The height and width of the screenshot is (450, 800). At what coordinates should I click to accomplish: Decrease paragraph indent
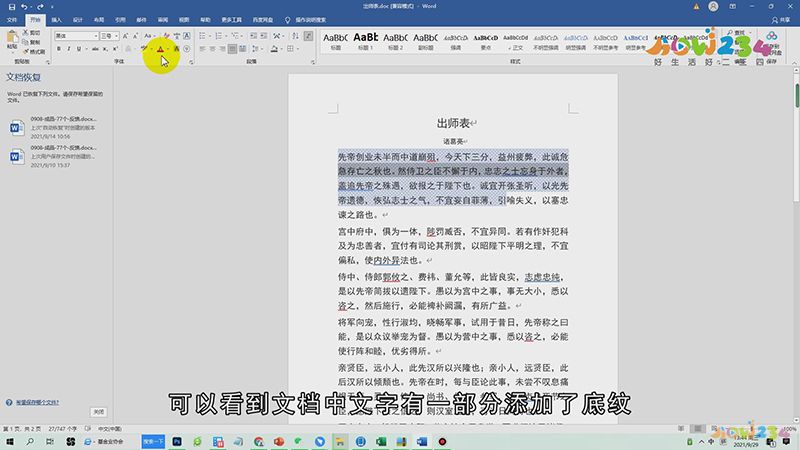point(254,36)
